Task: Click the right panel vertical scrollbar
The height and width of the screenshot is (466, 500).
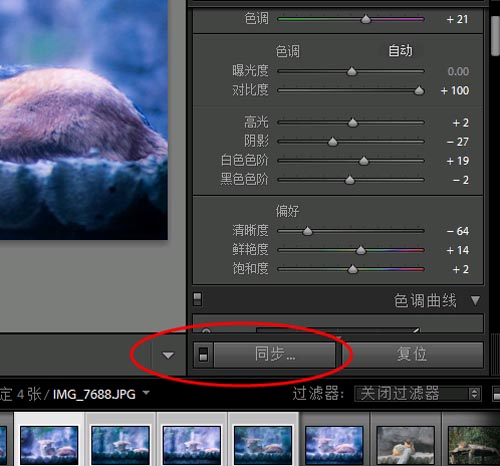Action: (x=495, y=36)
